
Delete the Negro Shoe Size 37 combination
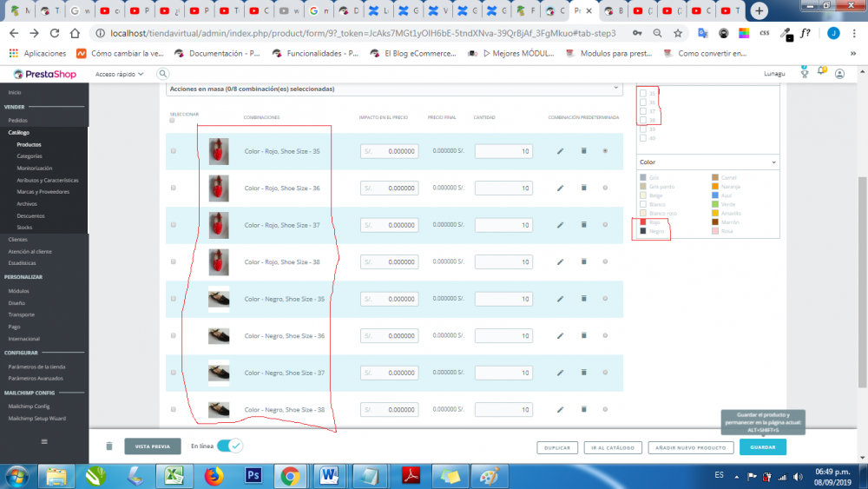coord(583,372)
